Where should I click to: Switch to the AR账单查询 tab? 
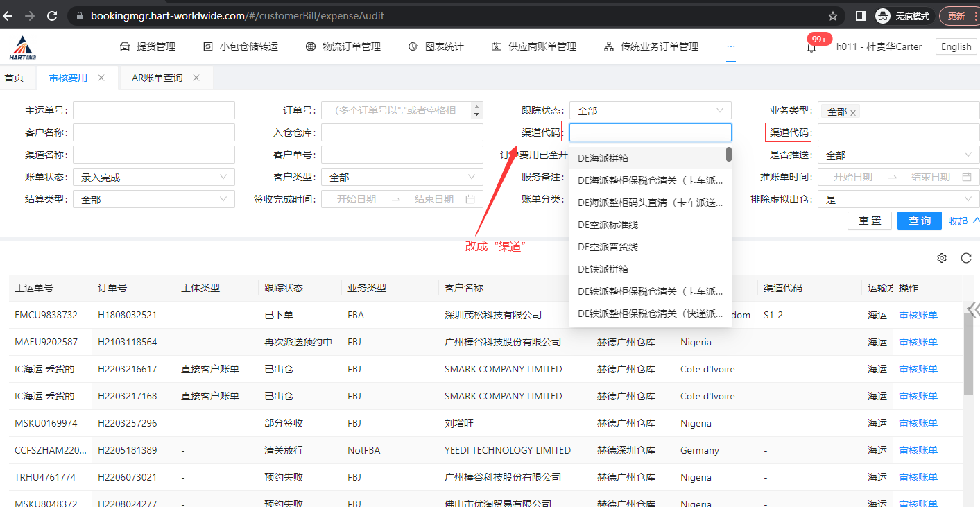pos(157,78)
